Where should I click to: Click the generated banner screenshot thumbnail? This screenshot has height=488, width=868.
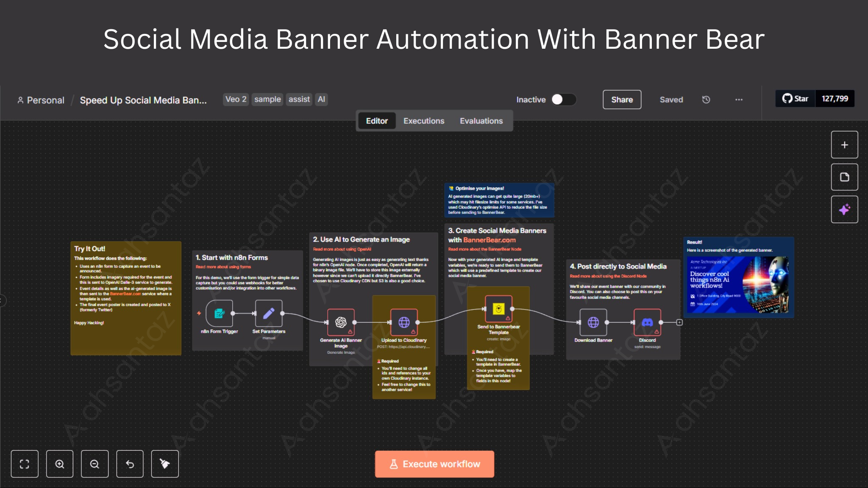[x=738, y=285]
